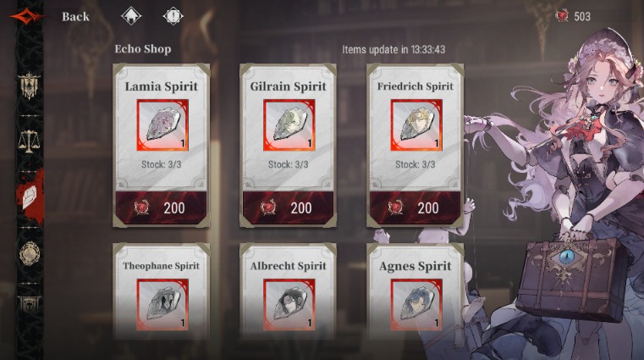Click the Gilrain Spirit item thumbnail

pyautogui.click(x=289, y=125)
